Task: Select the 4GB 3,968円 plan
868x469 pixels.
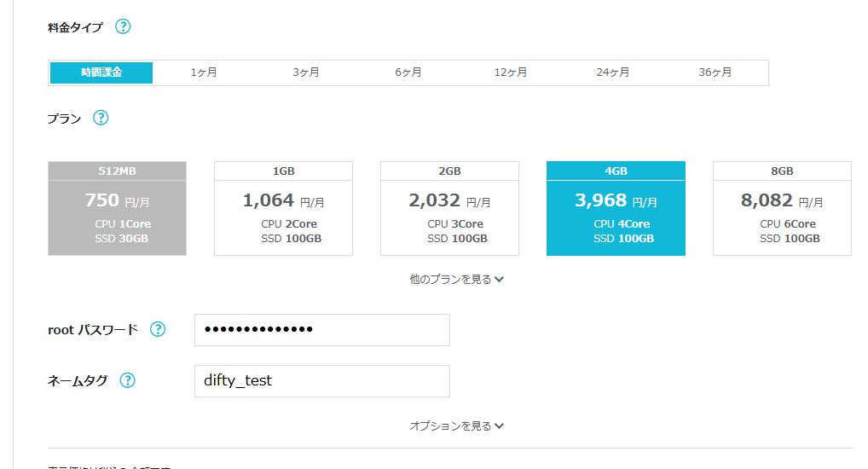Action: (616, 209)
